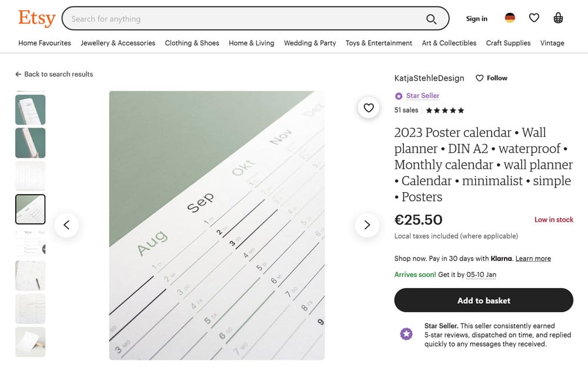Select the first calendar thumbnail
The width and height of the screenshot is (588, 371).
30,109
